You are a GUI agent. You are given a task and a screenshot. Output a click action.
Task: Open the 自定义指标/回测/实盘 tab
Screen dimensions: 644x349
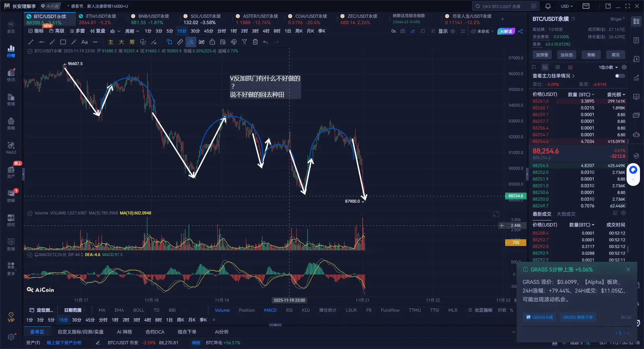click(80, 332)
